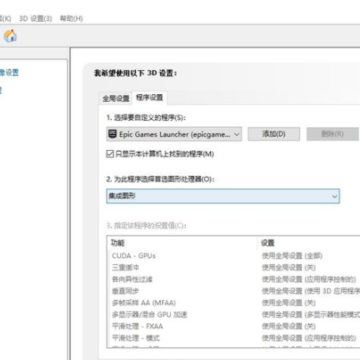Open the 3D 设置 menu

pyautogui.click(x=36, y=18)
